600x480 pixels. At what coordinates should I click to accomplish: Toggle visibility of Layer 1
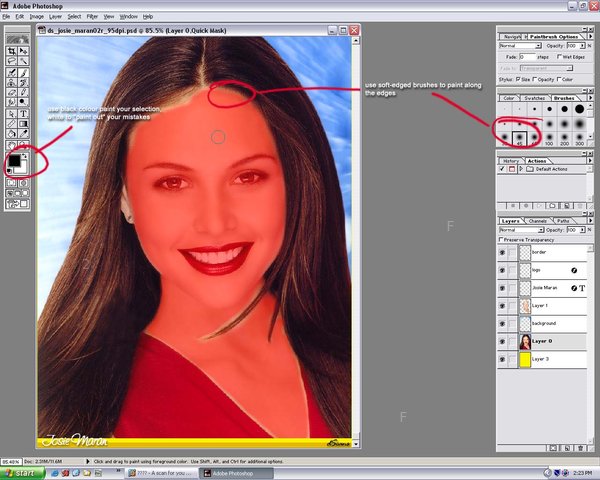click(x=502, y=306)
